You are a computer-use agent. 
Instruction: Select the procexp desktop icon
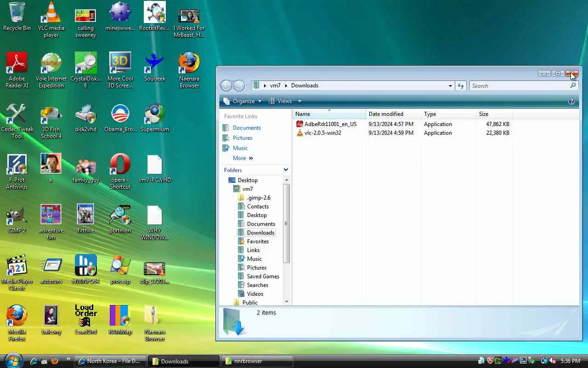tap(120, 269)
